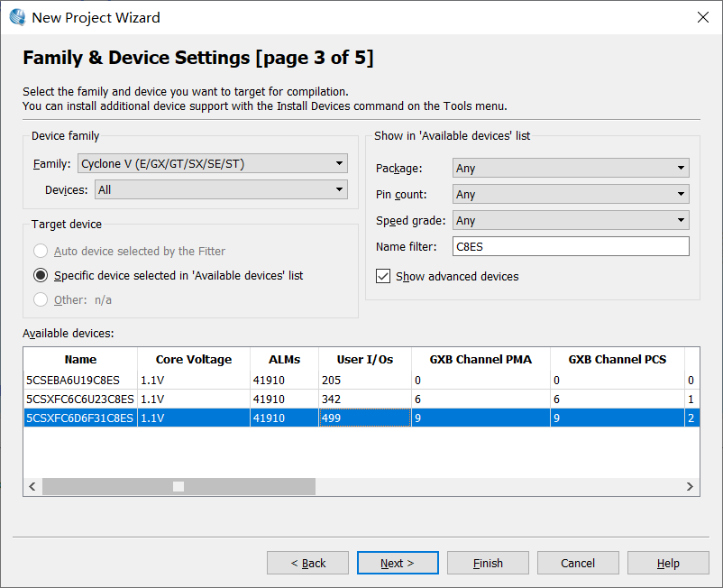Screen dimensions: 723x588
Task: Click the Name filter field containing C8ES
Action: [x=571, y=246]
